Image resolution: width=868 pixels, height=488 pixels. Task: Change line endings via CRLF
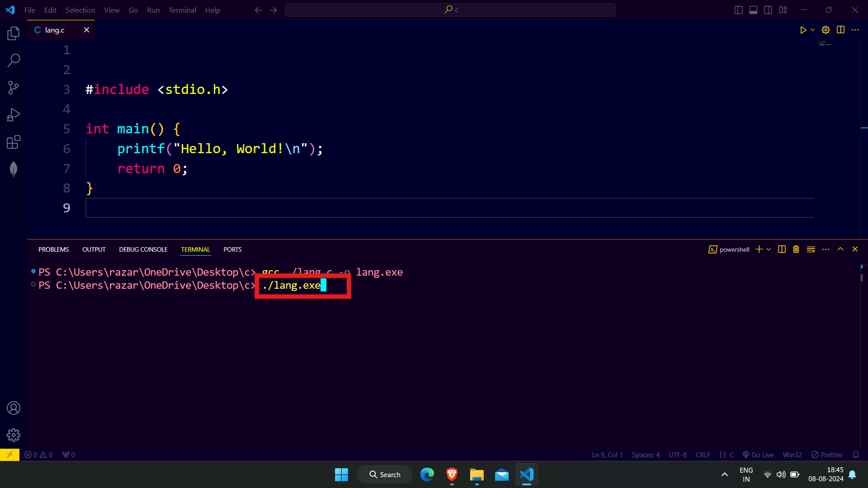coord(703,455)
